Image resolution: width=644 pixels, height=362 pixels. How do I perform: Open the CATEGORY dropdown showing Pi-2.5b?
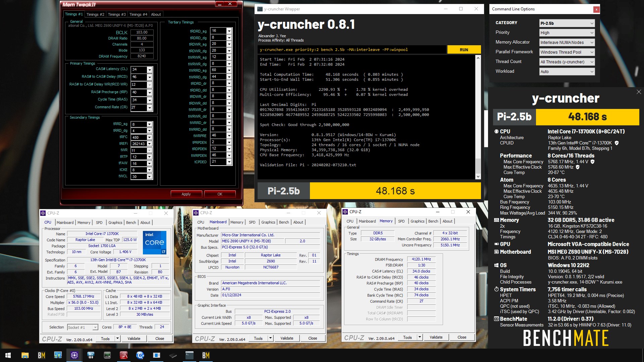point(567,23)
